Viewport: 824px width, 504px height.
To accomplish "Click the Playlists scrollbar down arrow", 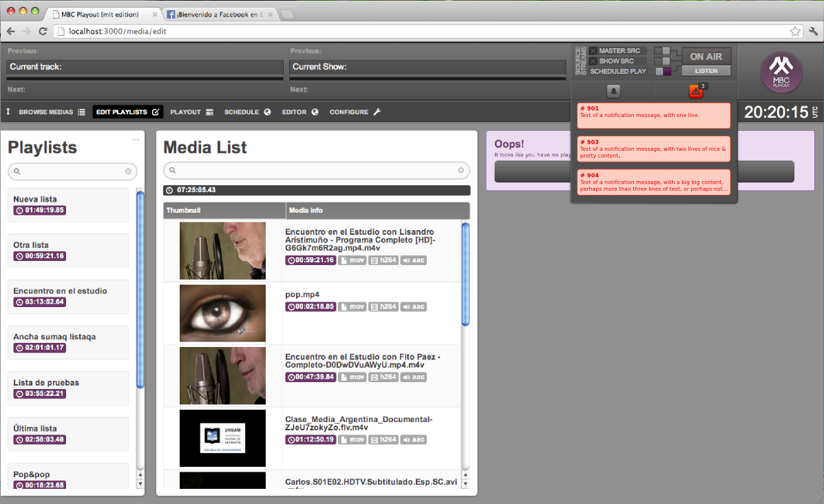I will [140, 483].
